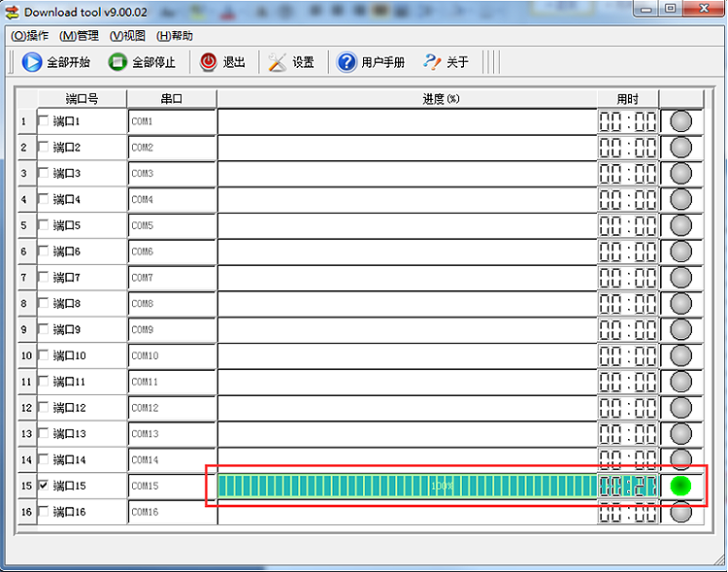Open the (H)帮助 help menu
This screenshot has height=572, width=728.
point(175,36)
